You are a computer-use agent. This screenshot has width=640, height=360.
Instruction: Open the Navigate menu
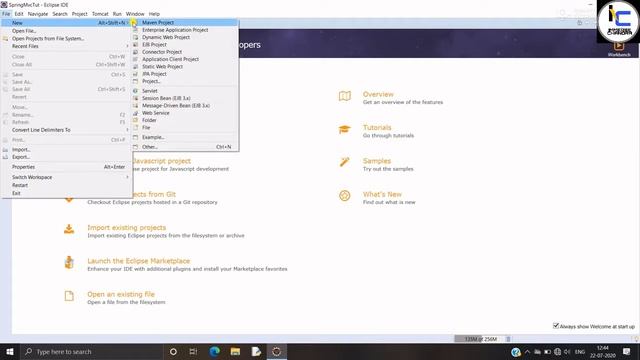point(38,14)
